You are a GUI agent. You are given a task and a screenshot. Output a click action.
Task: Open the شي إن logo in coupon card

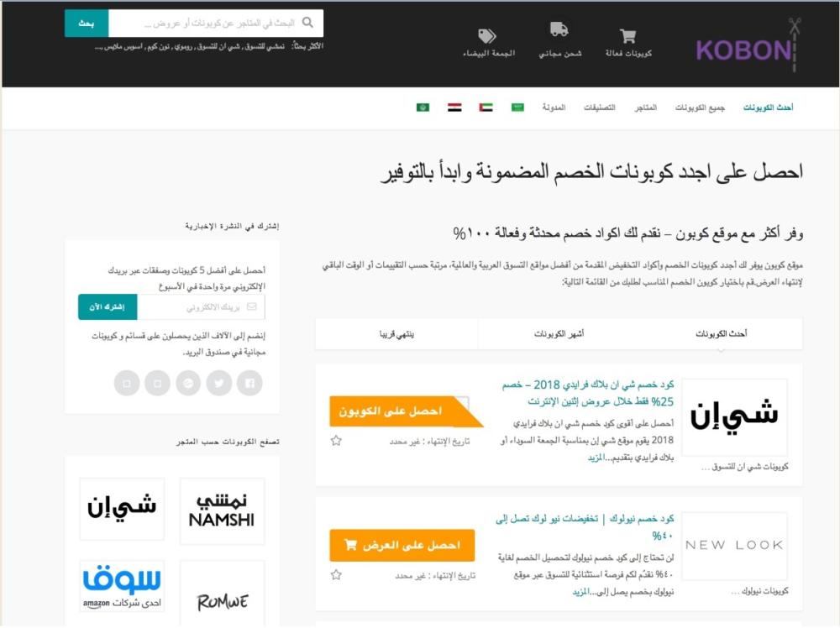click(x=734, y=417)
